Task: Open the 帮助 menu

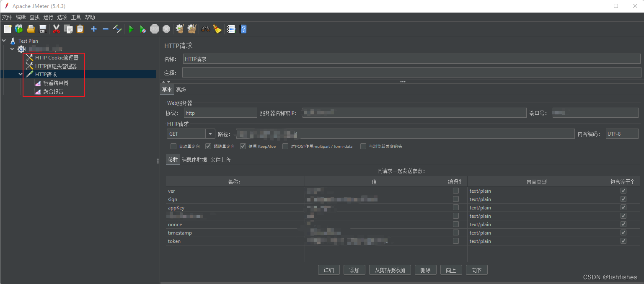Action: (90, 17)
